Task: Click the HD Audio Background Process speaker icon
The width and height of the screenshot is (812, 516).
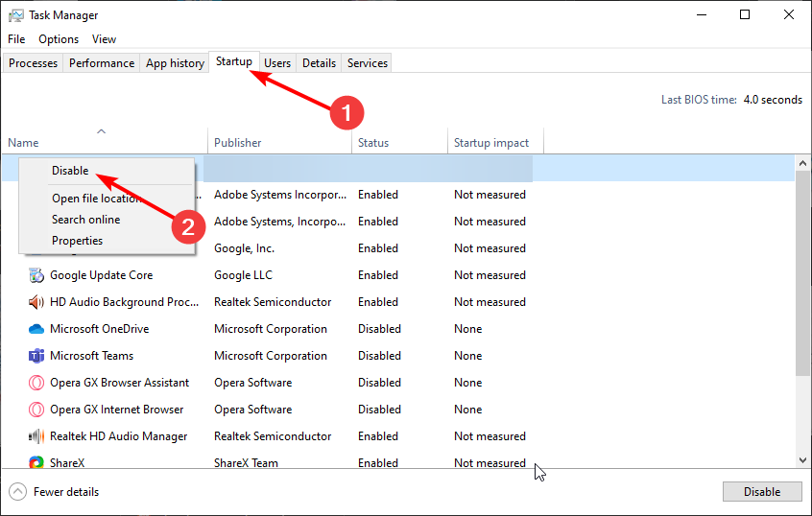Action: coord(36,302)
